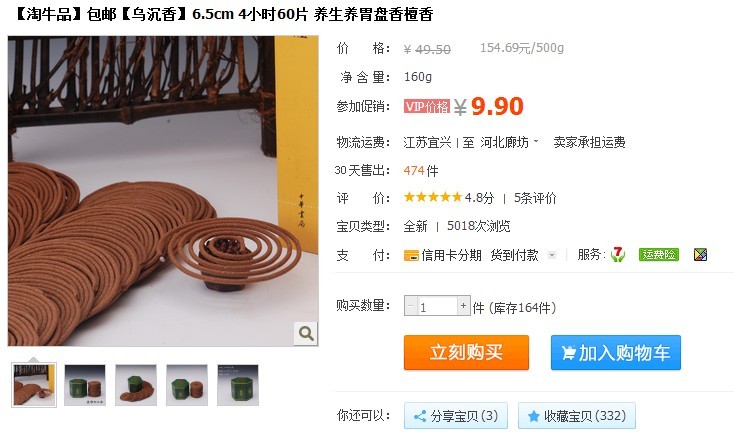Screen dimensions: 734x440
Task: Select the second thumbnail with green box
Action: (85, 385)
